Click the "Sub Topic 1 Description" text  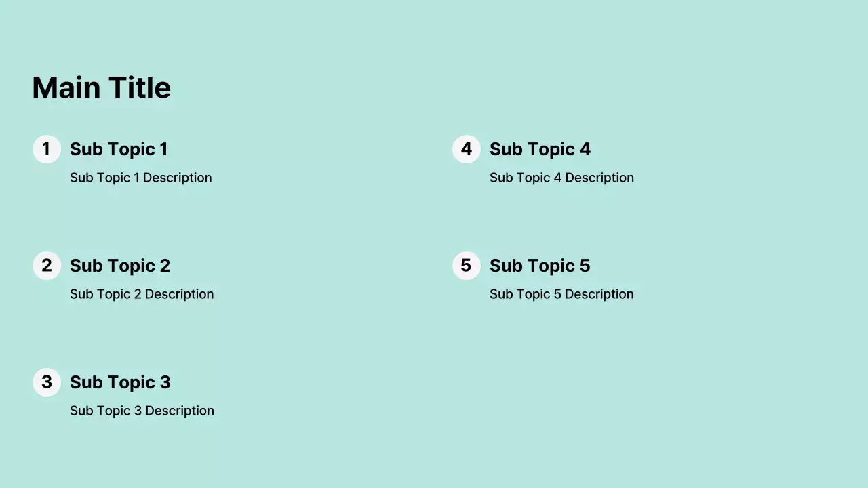(141, 178)
